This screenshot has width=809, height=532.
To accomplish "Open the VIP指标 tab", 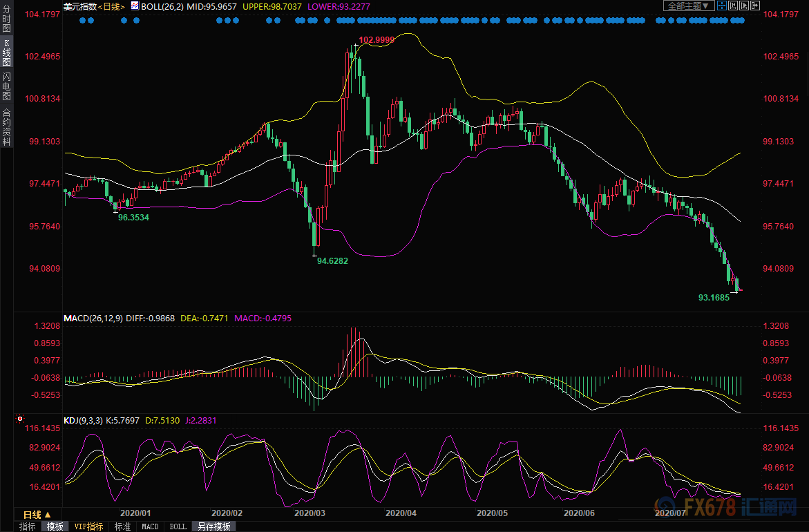I will pos(88,526).
